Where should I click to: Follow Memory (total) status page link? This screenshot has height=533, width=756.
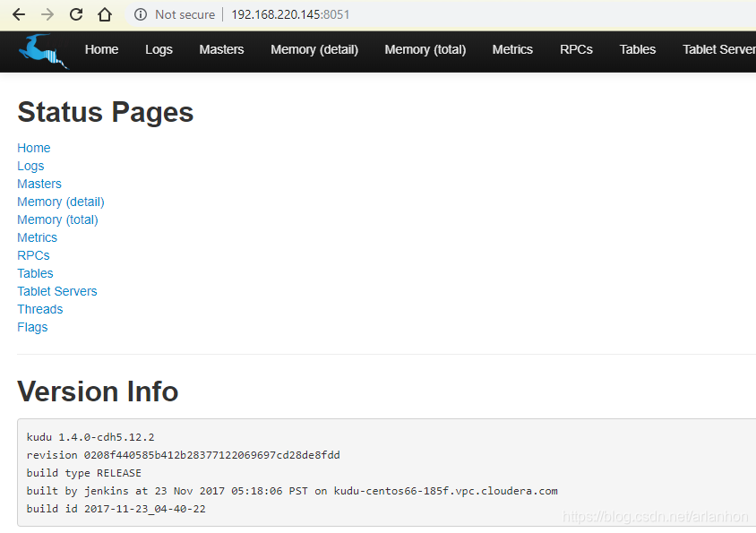click(58, 219)
